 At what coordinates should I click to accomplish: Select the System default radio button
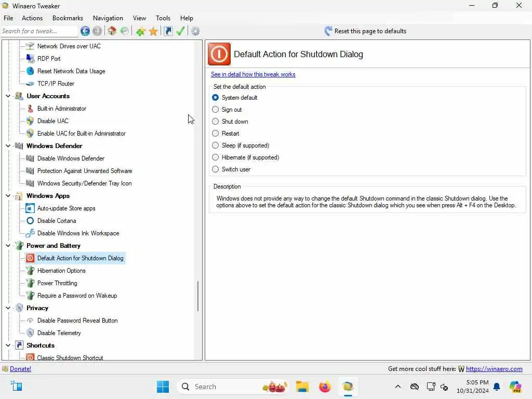pyautogui.click(x=216, y=98)
